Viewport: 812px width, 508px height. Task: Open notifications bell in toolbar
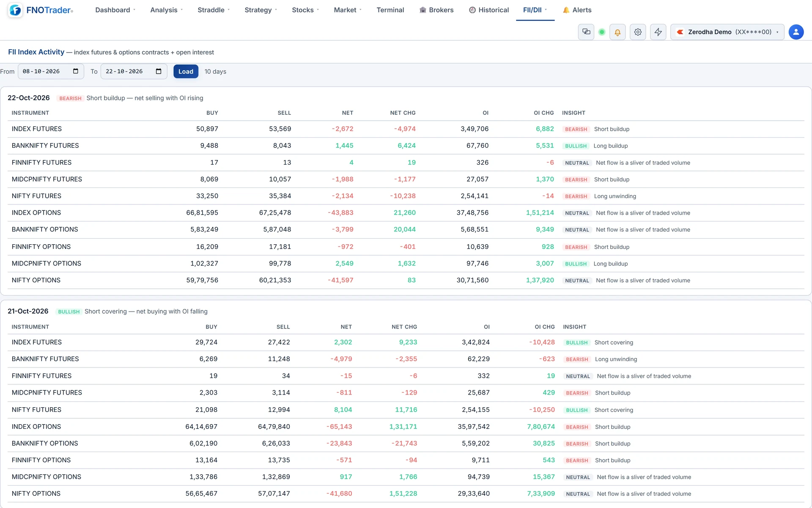617,32
